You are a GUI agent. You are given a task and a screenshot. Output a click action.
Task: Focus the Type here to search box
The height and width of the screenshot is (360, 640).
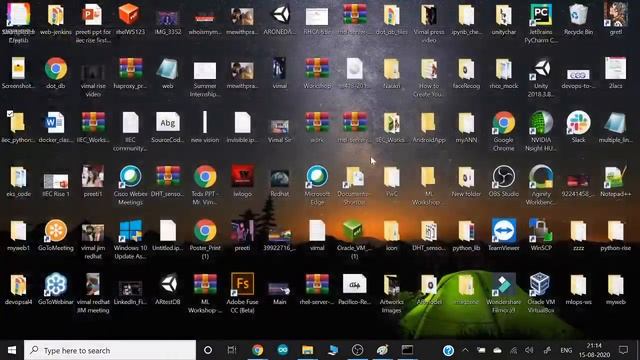pyautogui.click(x=110, y=350)
